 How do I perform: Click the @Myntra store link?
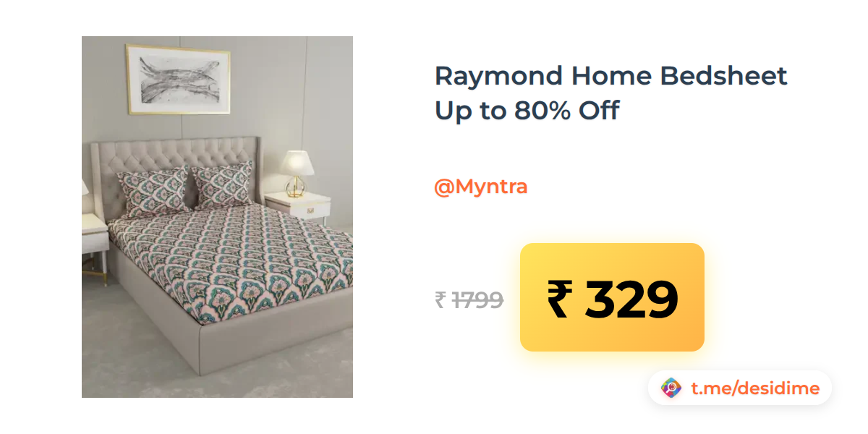(480, 187)
